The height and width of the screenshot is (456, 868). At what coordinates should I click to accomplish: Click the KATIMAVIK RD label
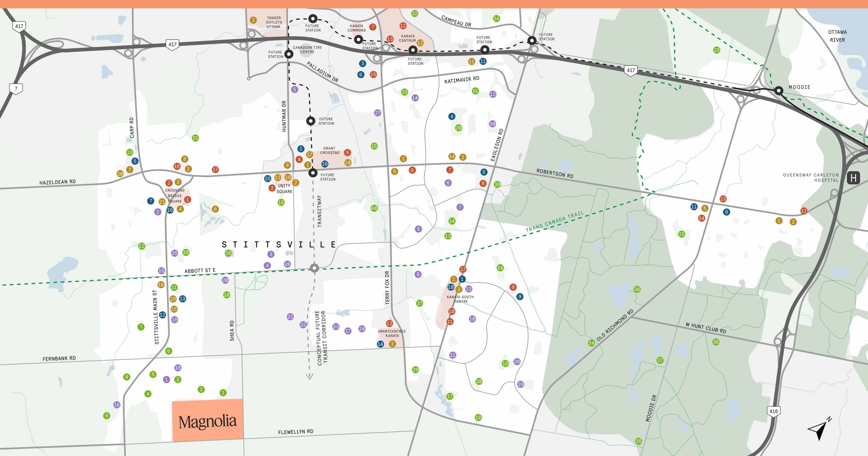pos(462,80)
